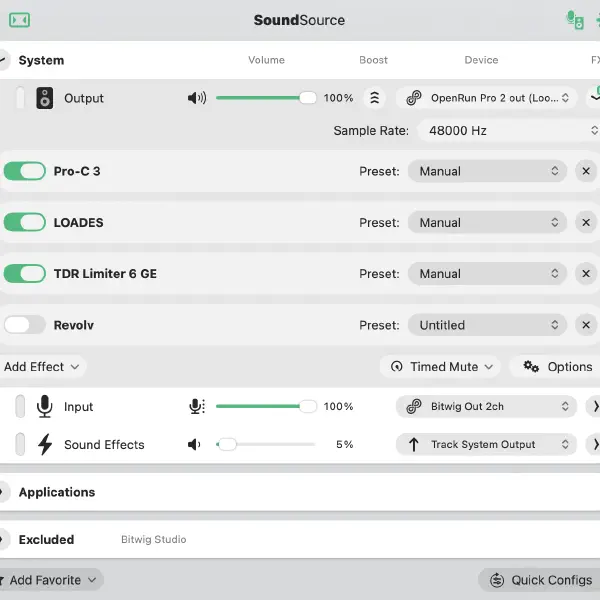
Task: Remove the Pro-C 3 effect
Action: click(586, 171)
